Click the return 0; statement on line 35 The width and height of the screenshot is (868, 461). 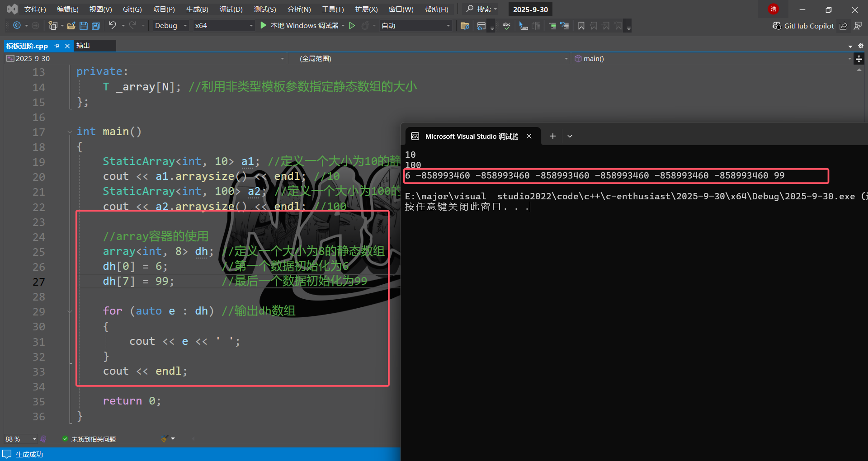pos(132,401)
